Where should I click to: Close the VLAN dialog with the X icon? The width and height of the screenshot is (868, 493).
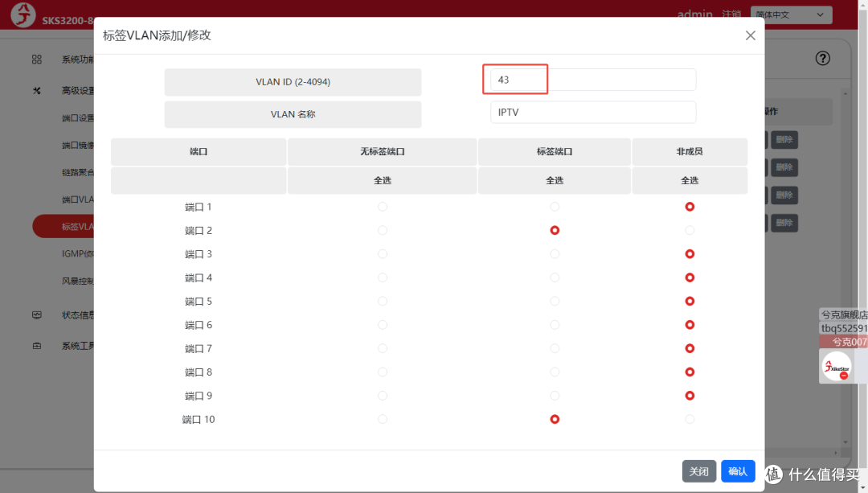[x=750, y=35]
